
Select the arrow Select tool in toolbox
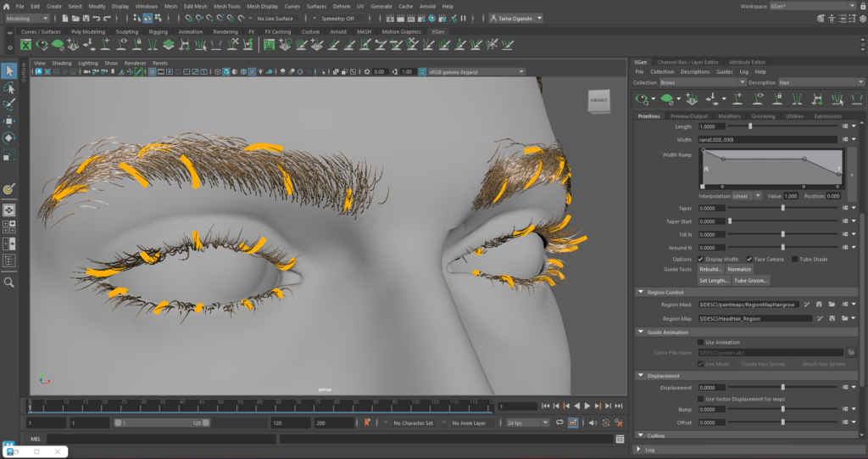point(9,70)
